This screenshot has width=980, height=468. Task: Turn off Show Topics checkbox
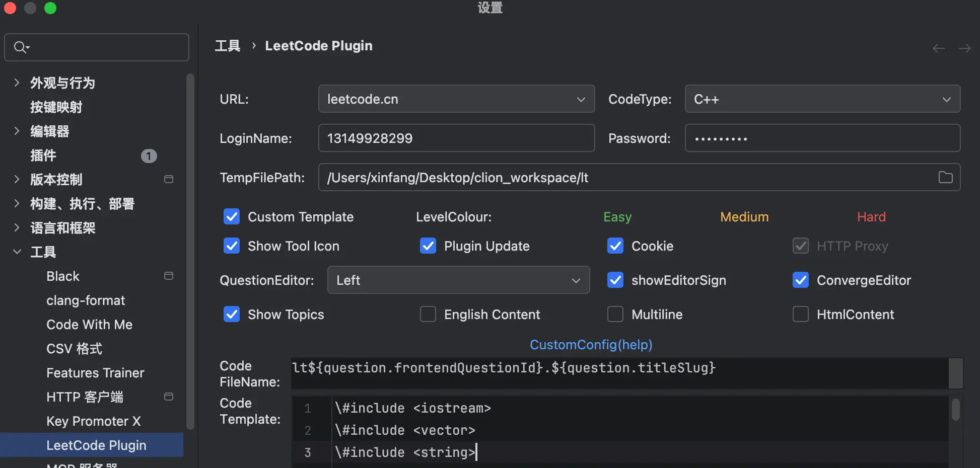(232, 315)
